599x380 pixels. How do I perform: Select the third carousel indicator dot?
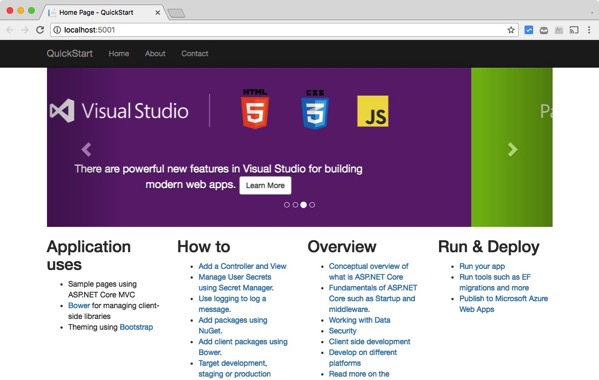click(303, 205)
